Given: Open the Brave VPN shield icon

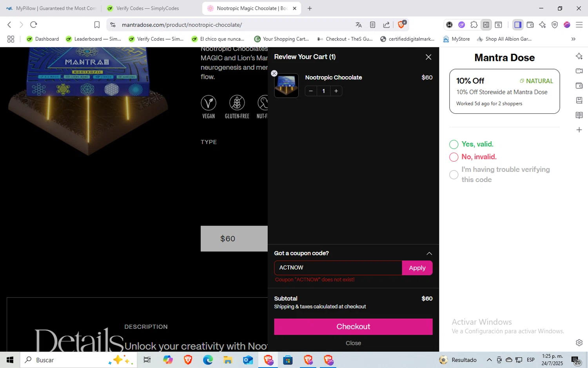Looking at the screenshot, I should (x=555, y=25).
